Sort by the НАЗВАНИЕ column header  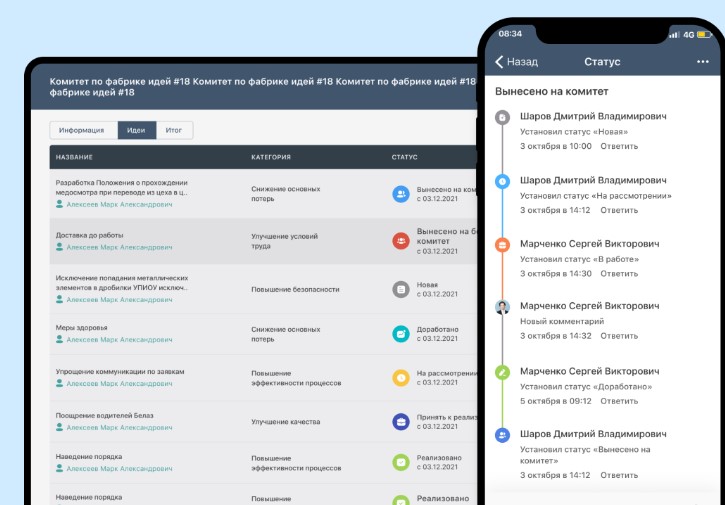pyautogui.click(x=74, y=157)
